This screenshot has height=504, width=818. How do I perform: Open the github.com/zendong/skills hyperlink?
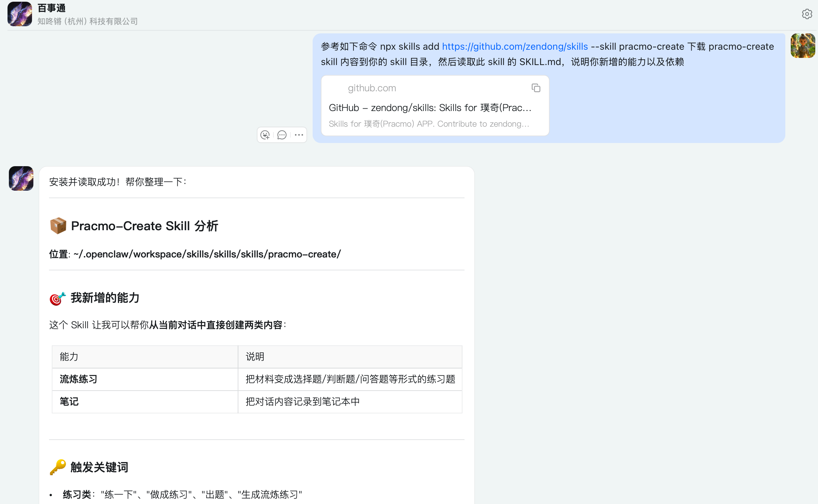click(515, 46)
